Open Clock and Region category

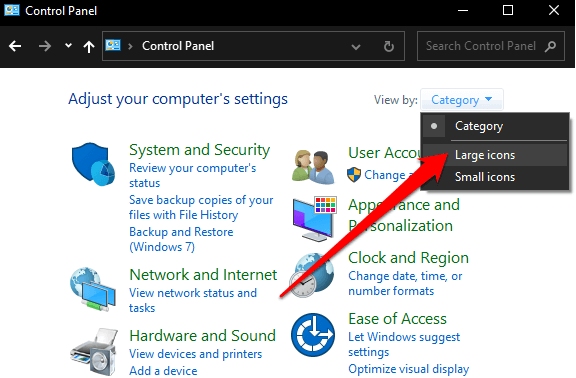(x=408, y=258)
